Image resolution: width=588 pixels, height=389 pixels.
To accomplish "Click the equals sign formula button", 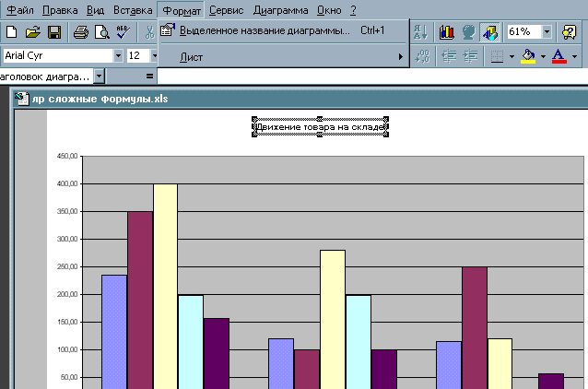I will click(149, 77).
